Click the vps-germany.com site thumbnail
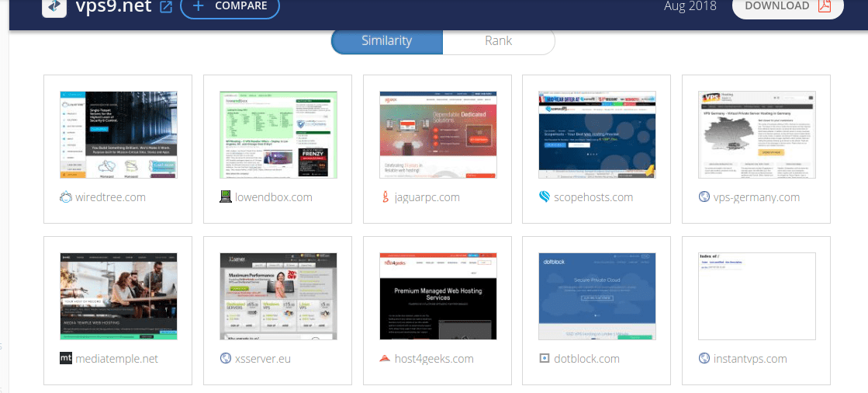Viewport: 868px width, 393px height. tap(757, 134)
